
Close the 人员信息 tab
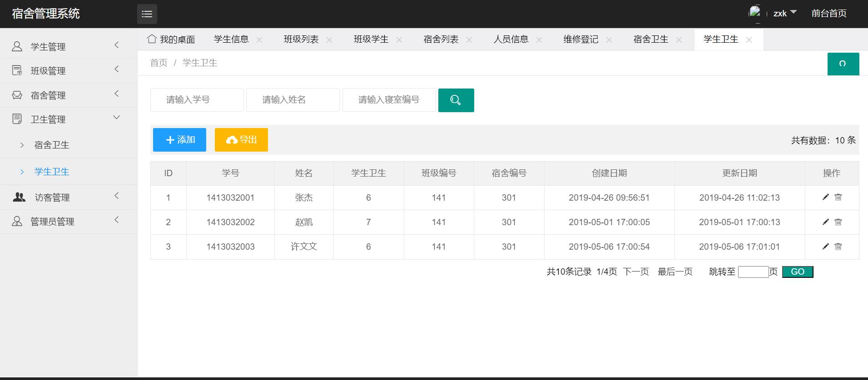click(539, 40)
